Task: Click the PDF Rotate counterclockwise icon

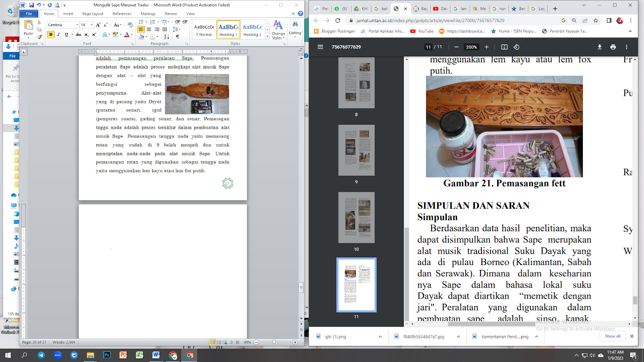Action: click(516, 47)
